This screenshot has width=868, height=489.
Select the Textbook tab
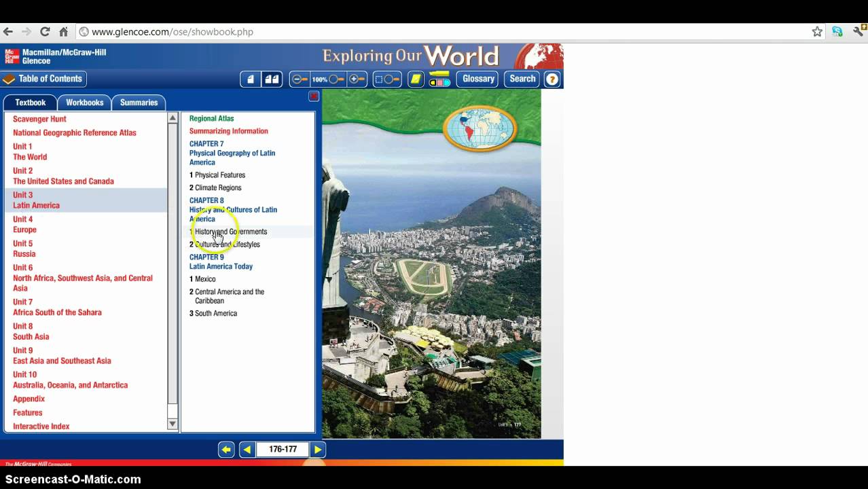coord(30,103)
